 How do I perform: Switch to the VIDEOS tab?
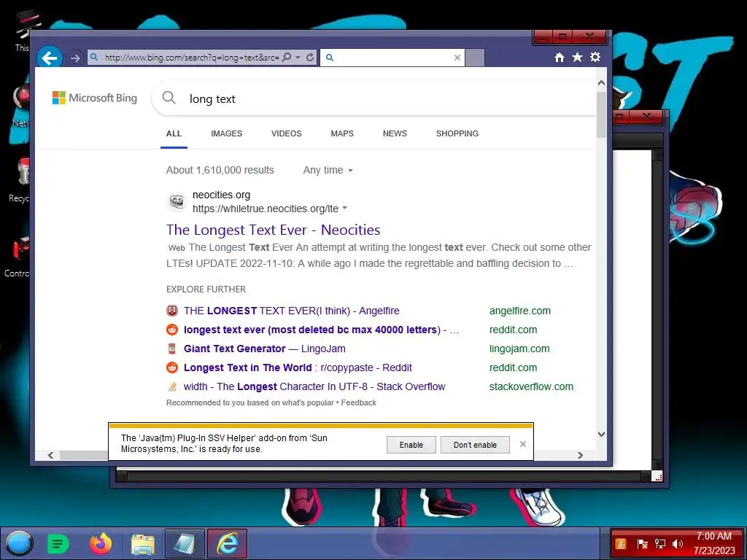tap(286, 133)
